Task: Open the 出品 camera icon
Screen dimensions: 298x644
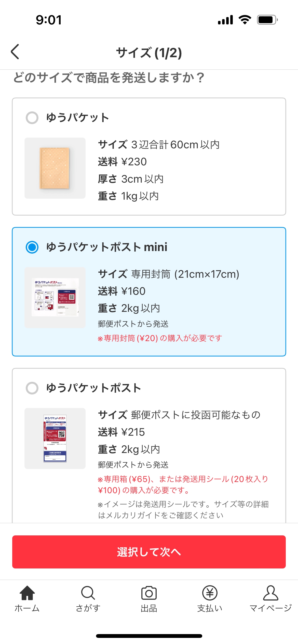Action: (x=149, y=593)
